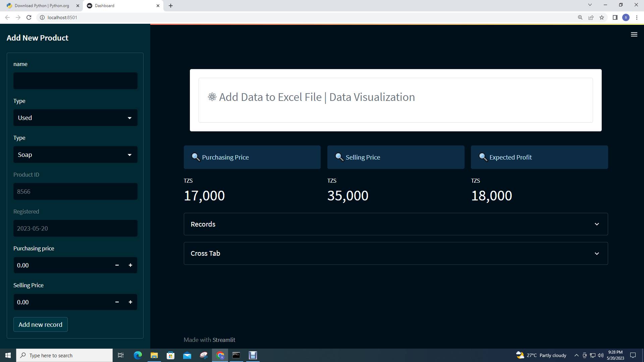The width and height of the screenshot is (644, 362).
Task: Switch to the Download Python tab
Action: 42,6
